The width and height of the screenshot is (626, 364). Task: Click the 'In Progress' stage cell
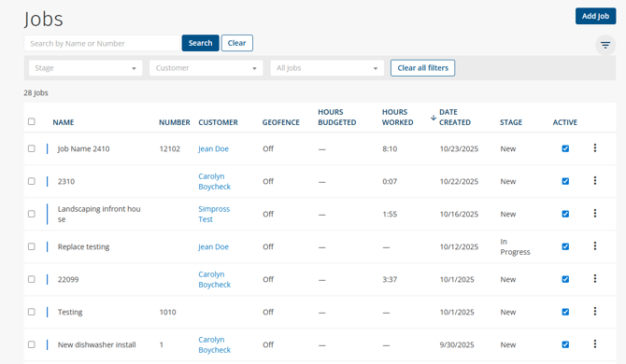tap(515, 246)
